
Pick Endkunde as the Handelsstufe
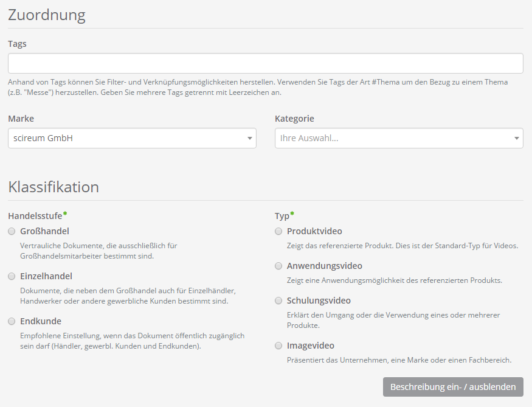tap(12, 321)
